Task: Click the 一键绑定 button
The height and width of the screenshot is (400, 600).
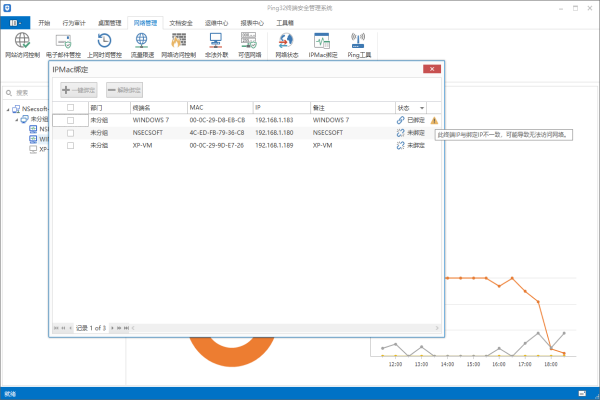Action: 79,89
